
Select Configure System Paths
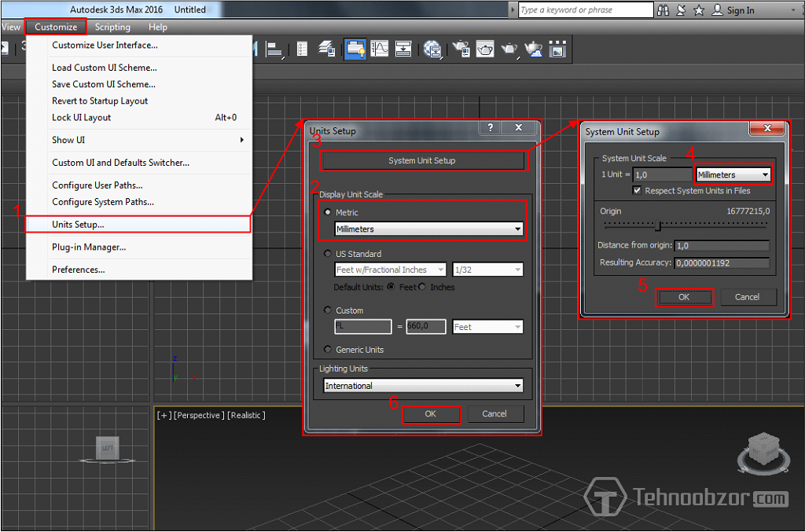138,202
